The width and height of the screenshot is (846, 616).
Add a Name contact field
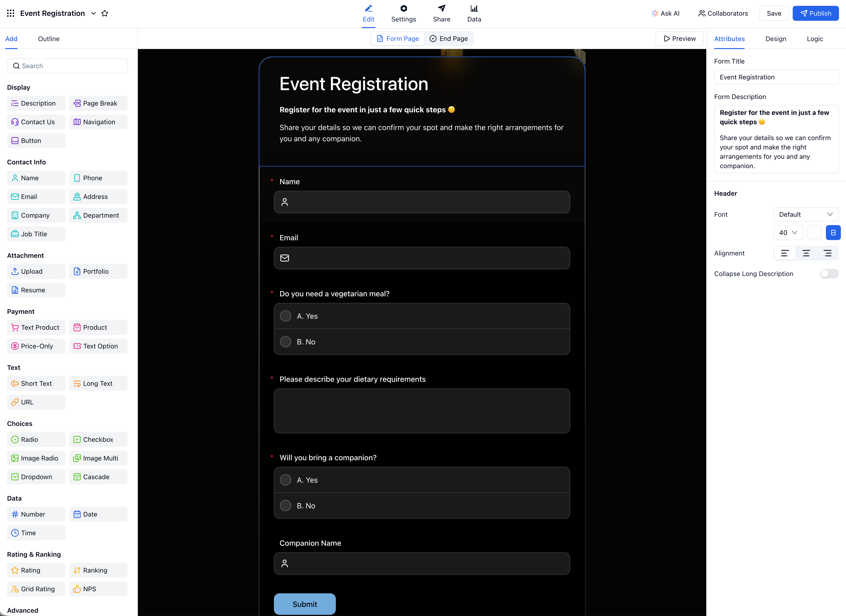pos(36,178)
